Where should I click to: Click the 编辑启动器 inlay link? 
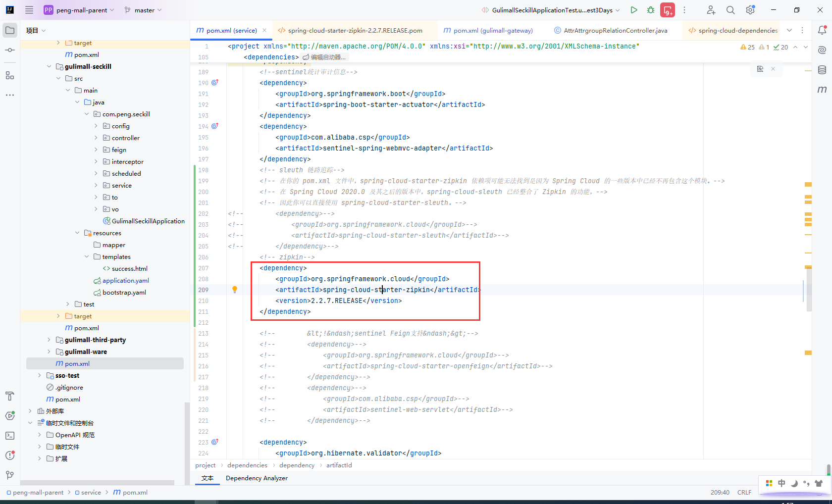[324, 57]
